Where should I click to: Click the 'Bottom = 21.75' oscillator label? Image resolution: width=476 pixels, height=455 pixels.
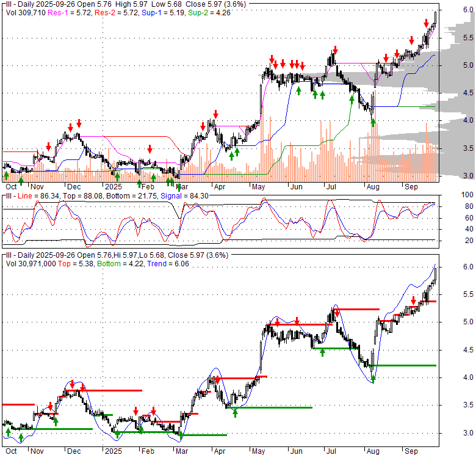(131, 196)
